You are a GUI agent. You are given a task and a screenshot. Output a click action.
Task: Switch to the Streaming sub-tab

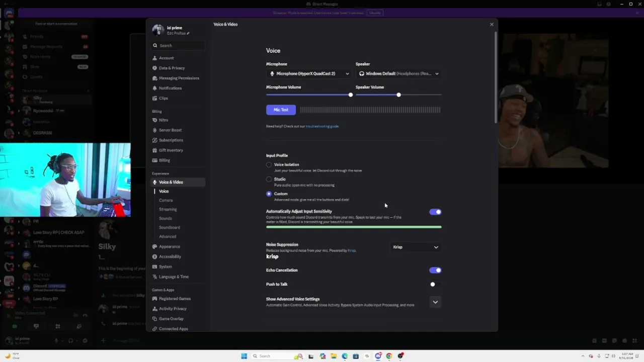coord(168,209)
